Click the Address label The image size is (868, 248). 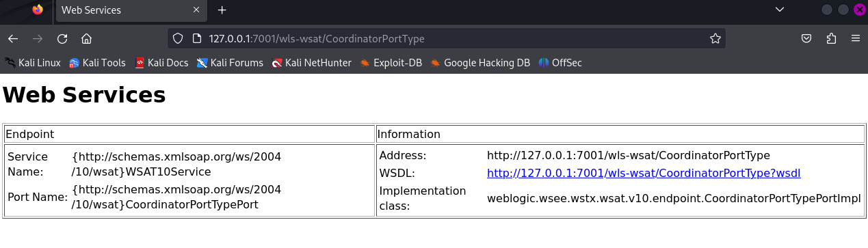point(403,156)
